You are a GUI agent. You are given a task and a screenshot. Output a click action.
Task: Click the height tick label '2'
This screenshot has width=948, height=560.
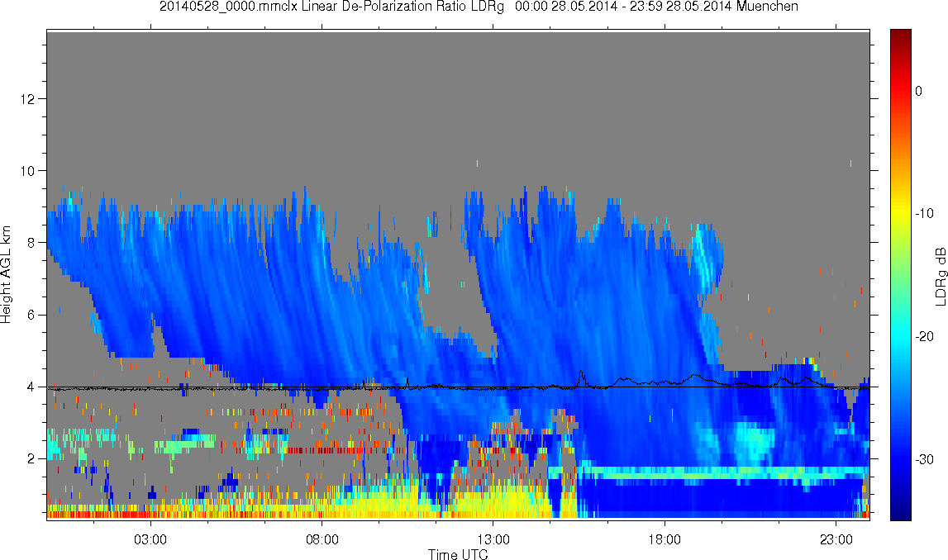pyautogui.click(x=31, y=459)
